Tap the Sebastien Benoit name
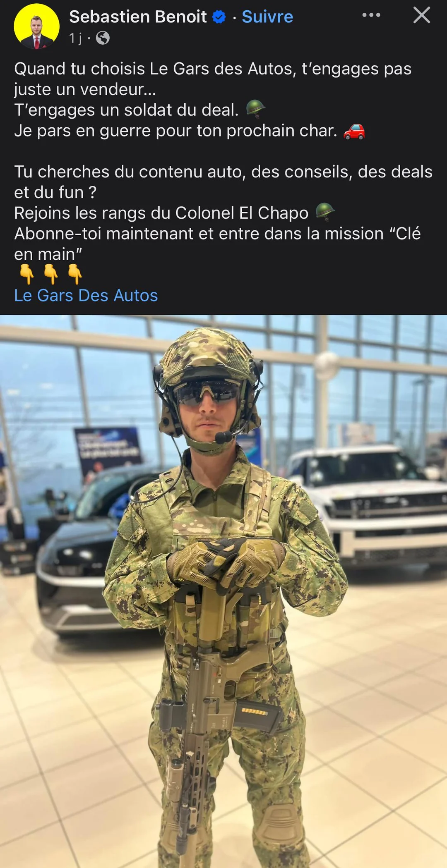This screenshot has height=868, width=447. 138,17
